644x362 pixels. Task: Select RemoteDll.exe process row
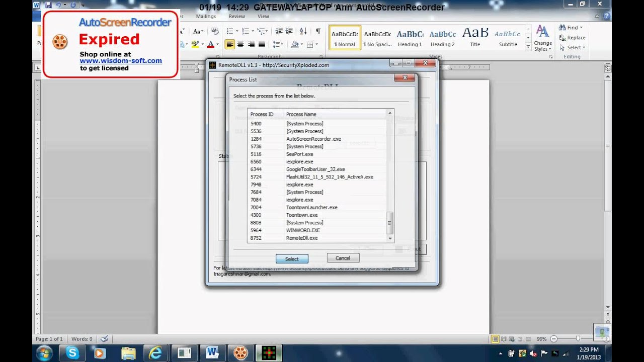pos(317,238)
